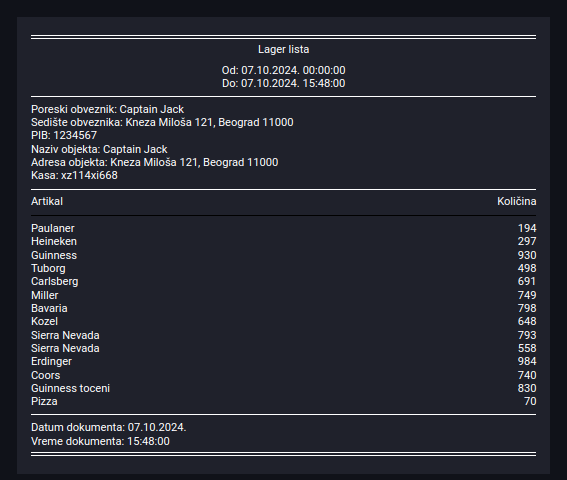Image resolution: width=567 pixels, height=480 pixels.
Task: Click Bavaria quantity 798
Action: tap(527, 308)
